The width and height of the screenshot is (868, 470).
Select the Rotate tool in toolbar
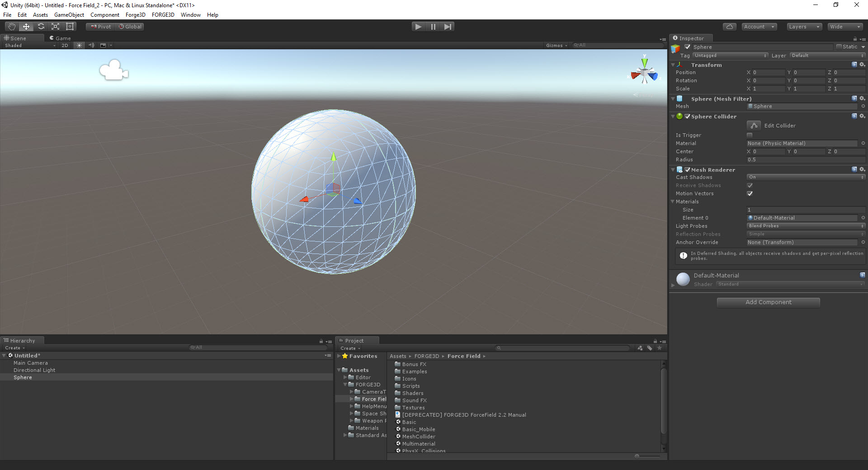[x=41, y=27]
